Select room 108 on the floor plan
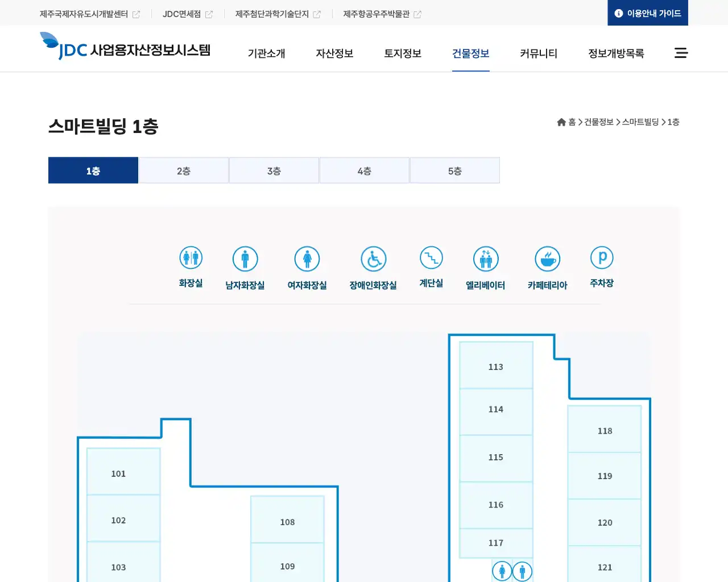The width and height of the screenshot is (728, 582). pyautogui.click(x=287, y=519)
